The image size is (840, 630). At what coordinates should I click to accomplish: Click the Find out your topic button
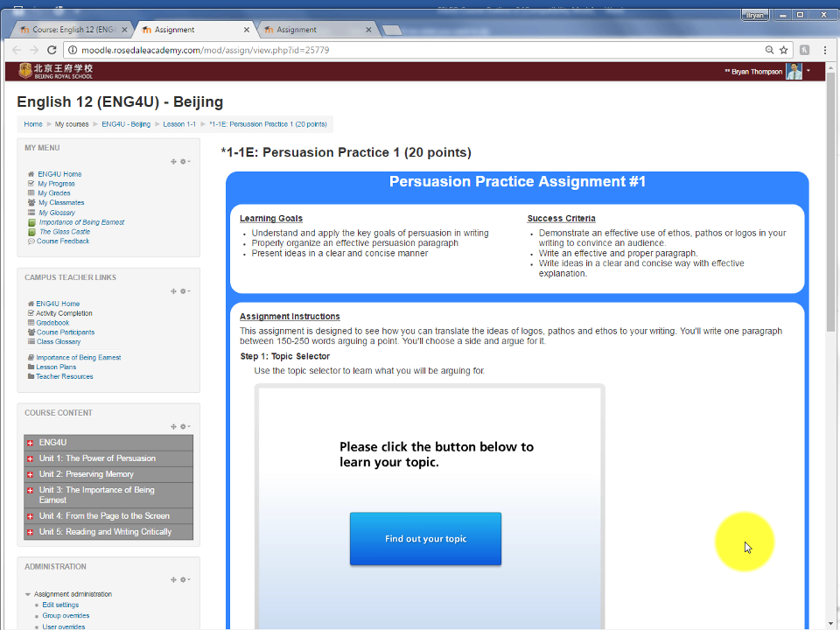[425, 539]
